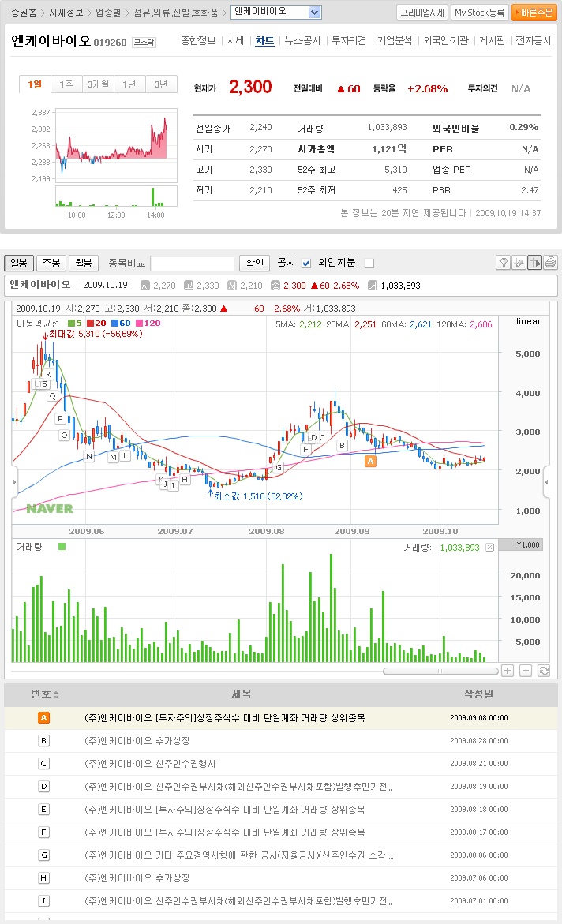Click the G badge in disclosure list
This screenshot has width=562, height=924.
[43, 855]
